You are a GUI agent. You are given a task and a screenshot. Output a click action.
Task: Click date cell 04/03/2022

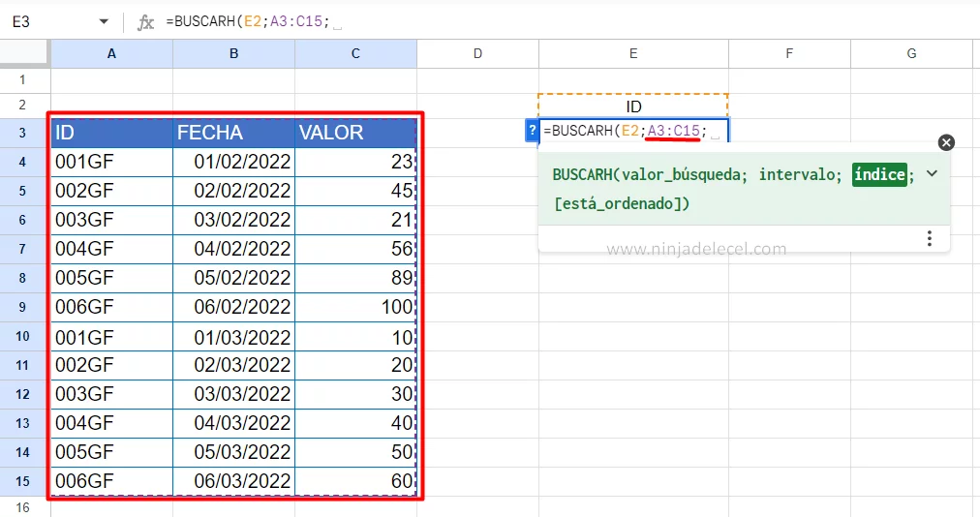pyautogui.click(x=233, y=423)
